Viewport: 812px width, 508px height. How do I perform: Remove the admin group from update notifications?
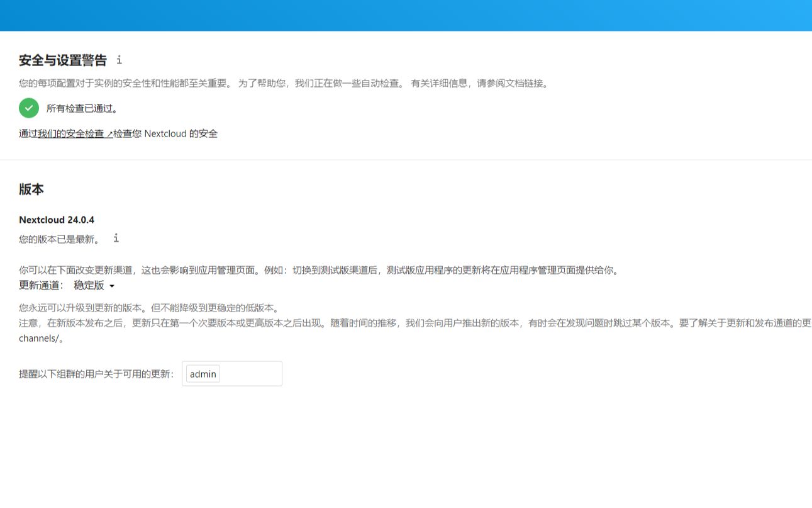click(x=202, y=373)
